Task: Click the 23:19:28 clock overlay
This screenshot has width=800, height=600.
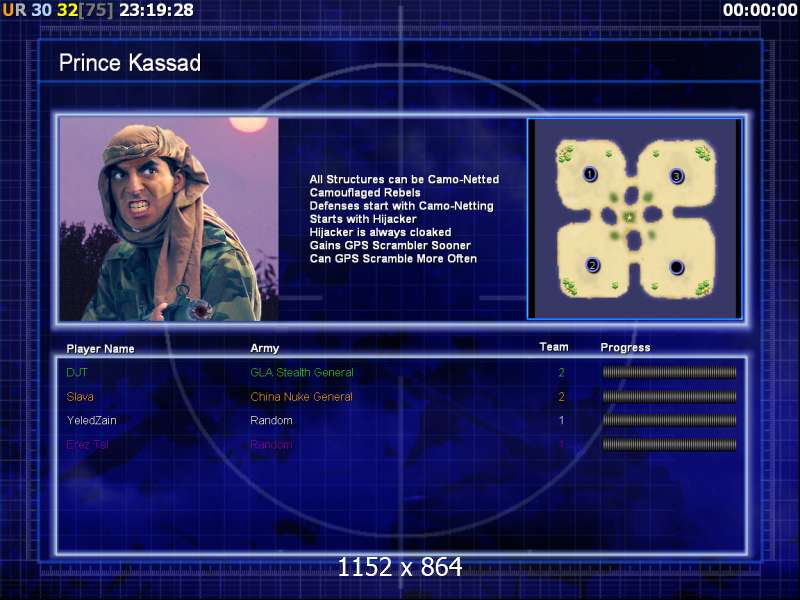Action: [156, 10]
